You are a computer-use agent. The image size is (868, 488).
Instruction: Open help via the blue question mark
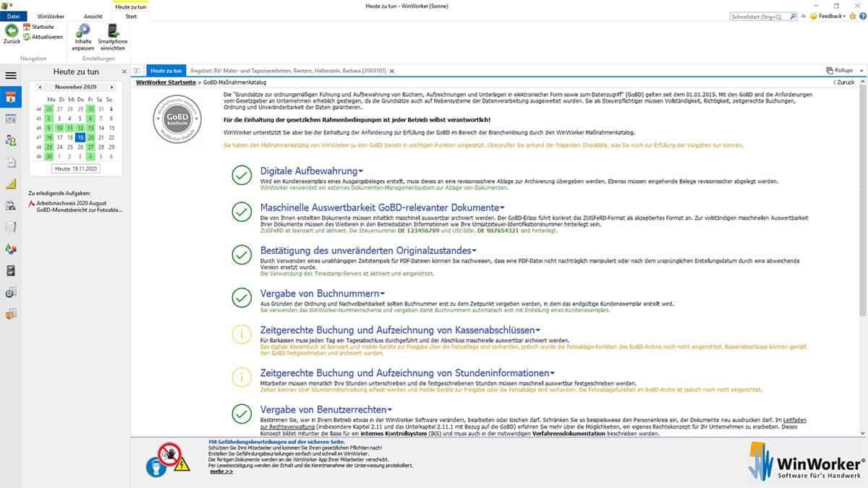(x=861, y=16)
